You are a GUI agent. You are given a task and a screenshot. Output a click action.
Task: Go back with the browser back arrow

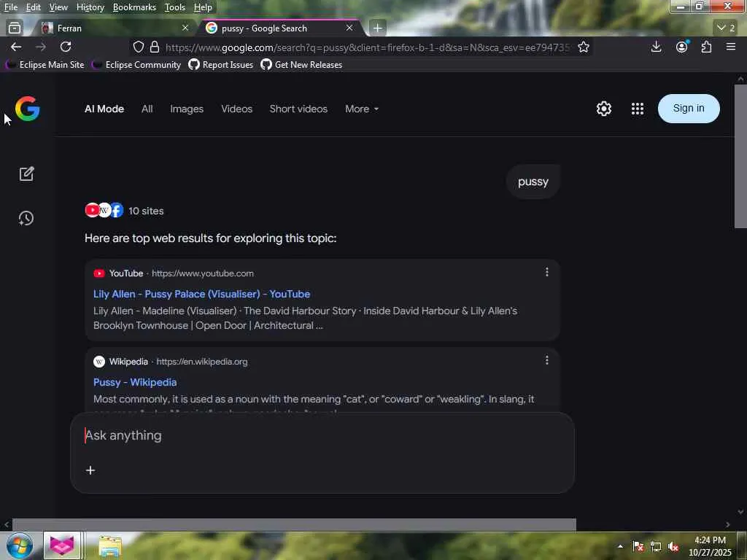click(x=16, y=47)
